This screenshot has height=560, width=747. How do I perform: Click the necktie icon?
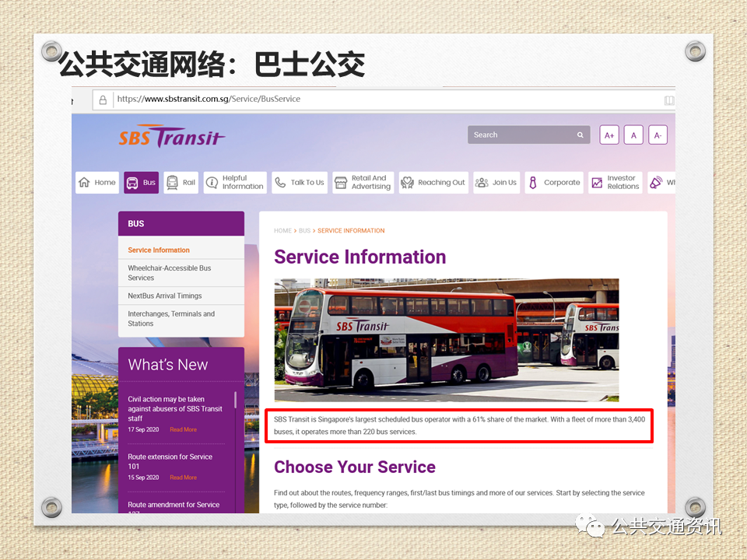coord(533,182)
